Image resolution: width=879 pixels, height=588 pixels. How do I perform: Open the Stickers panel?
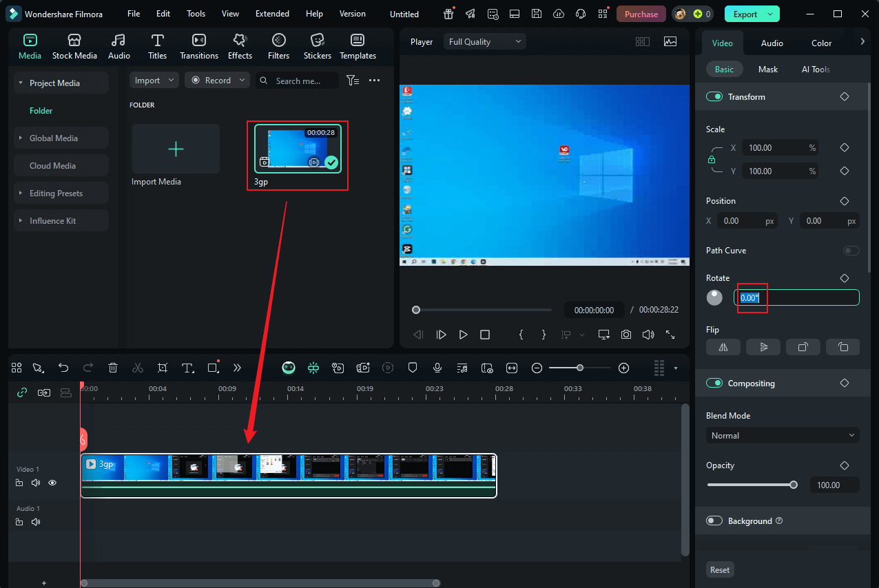(x=317, y=47)
